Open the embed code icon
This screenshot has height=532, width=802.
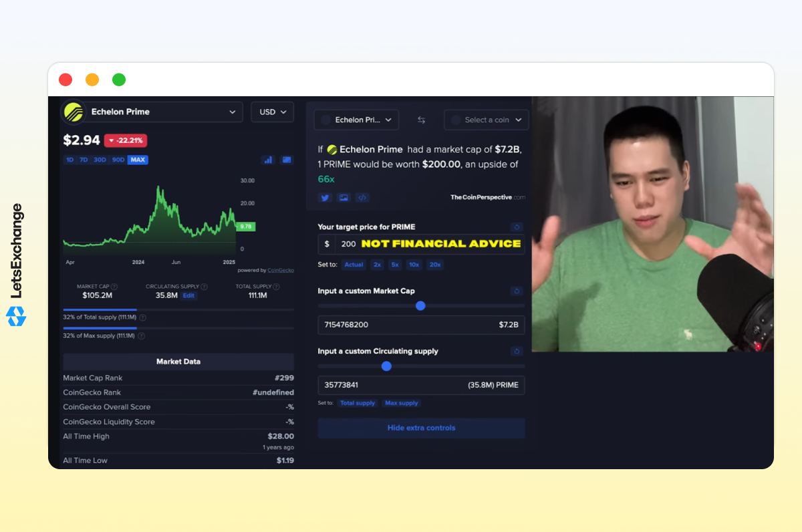click(362, 197)
